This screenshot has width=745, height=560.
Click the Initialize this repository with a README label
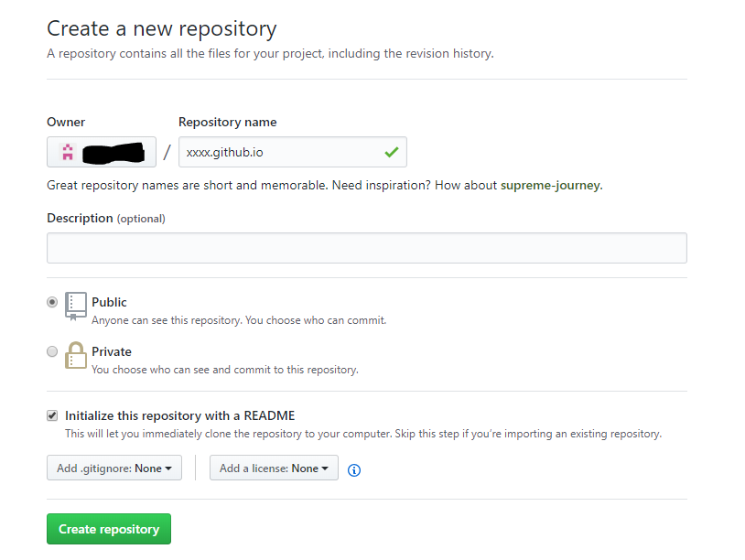click(180, 415)
